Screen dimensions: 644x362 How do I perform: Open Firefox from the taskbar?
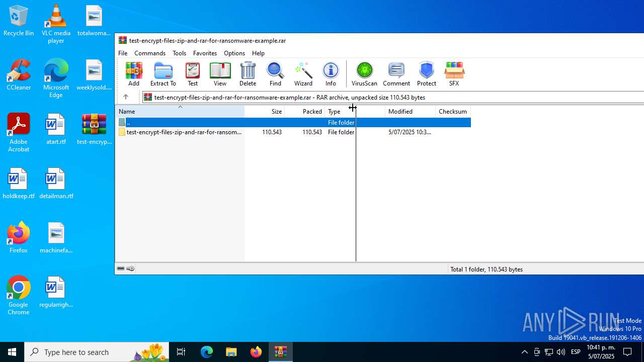coord(256,352)
